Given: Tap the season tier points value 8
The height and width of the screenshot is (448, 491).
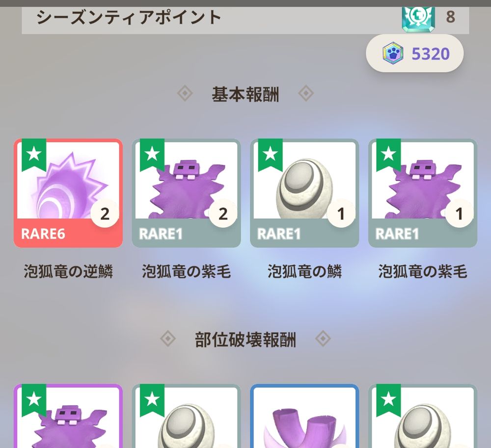Looking at the screenshot, I should tap(450, 17).
